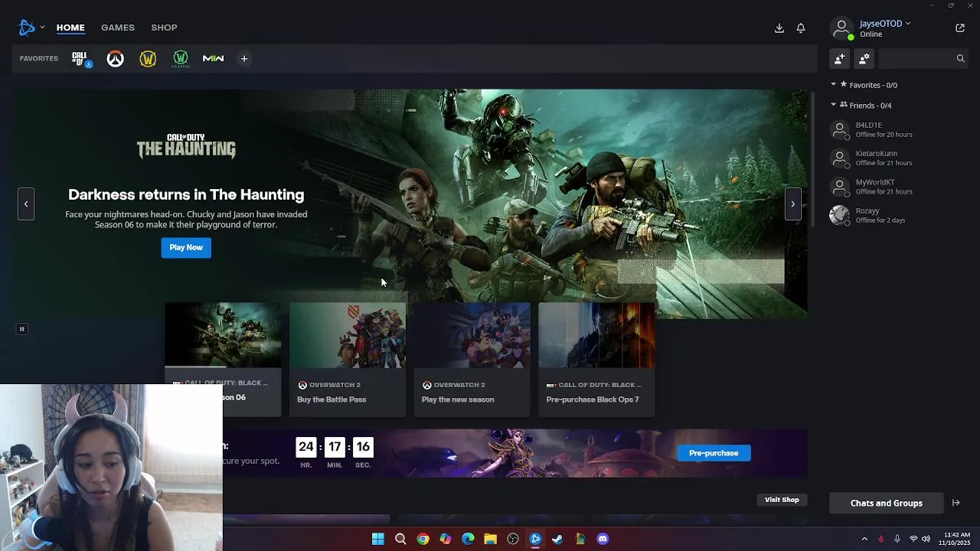Go to next carousel slide
Image resolution: width=980 pixels, height=551 pixels.
pyautogui.click(x=793, y=204)
